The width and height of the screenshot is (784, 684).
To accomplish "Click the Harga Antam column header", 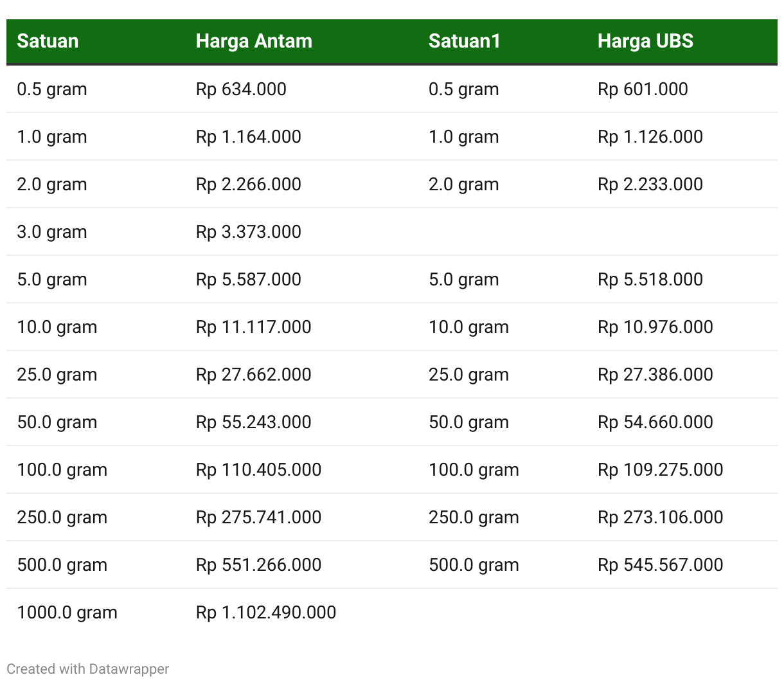I will [254, 41].
